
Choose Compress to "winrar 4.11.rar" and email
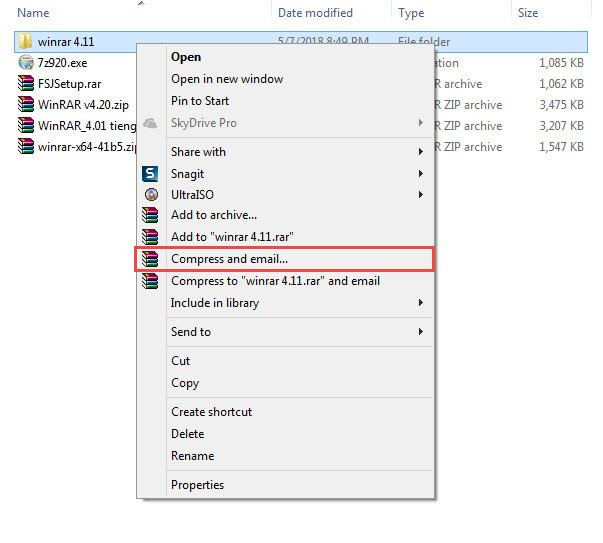(x=285, y=281)
